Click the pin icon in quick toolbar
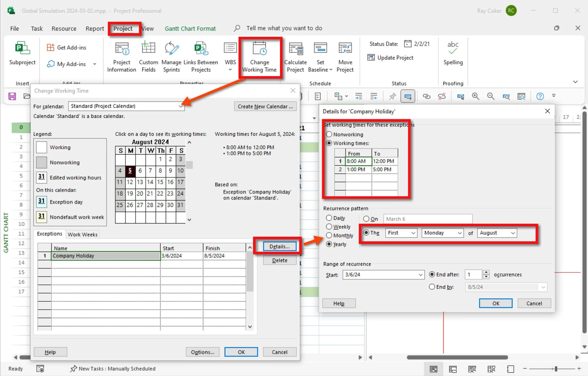 (x=392, y=96)
